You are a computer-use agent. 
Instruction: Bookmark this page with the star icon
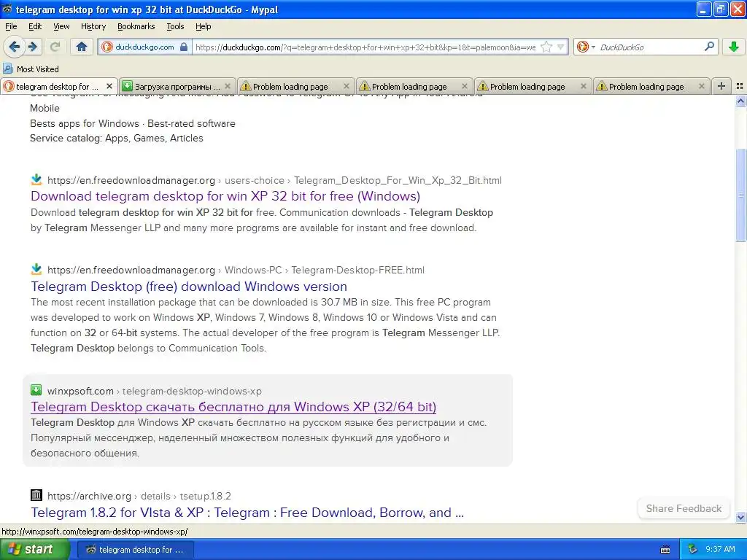click(546, 47)
